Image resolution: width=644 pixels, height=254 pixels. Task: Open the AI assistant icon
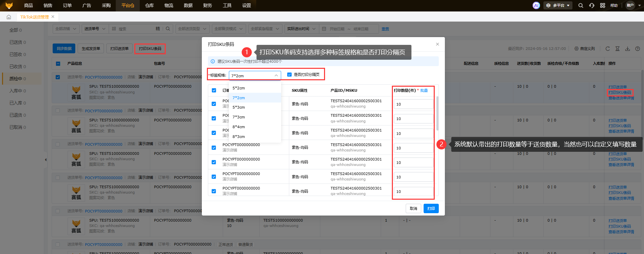pyautogui.click(x=536, y=5)
